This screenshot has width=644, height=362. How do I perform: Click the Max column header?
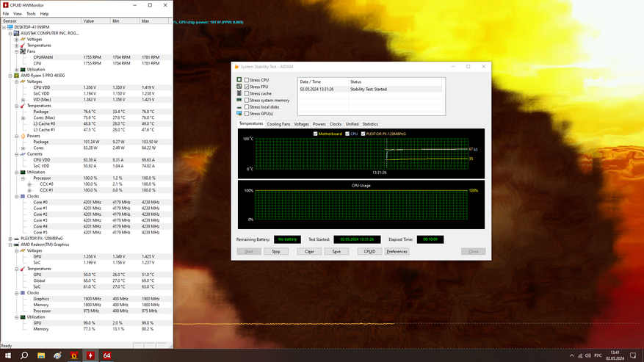(154, 21)
